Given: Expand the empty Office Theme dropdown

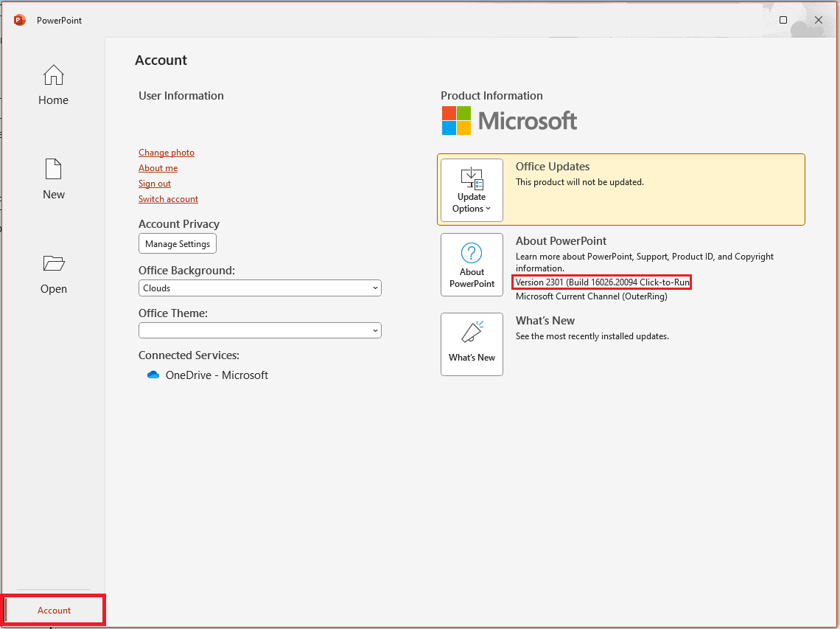Looking at the screenshot, I should (260, 330).
